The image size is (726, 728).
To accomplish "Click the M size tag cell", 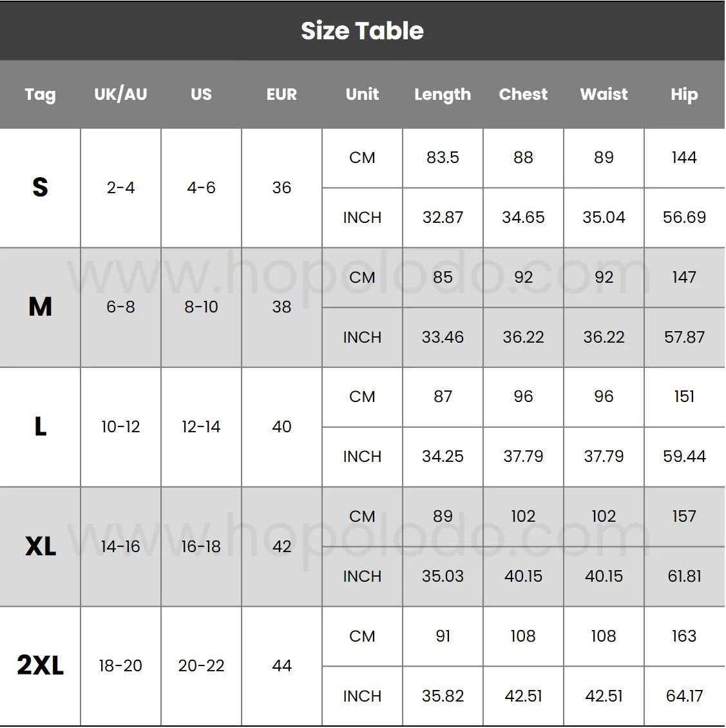I will pyautogui.click(x=41, y=307).
